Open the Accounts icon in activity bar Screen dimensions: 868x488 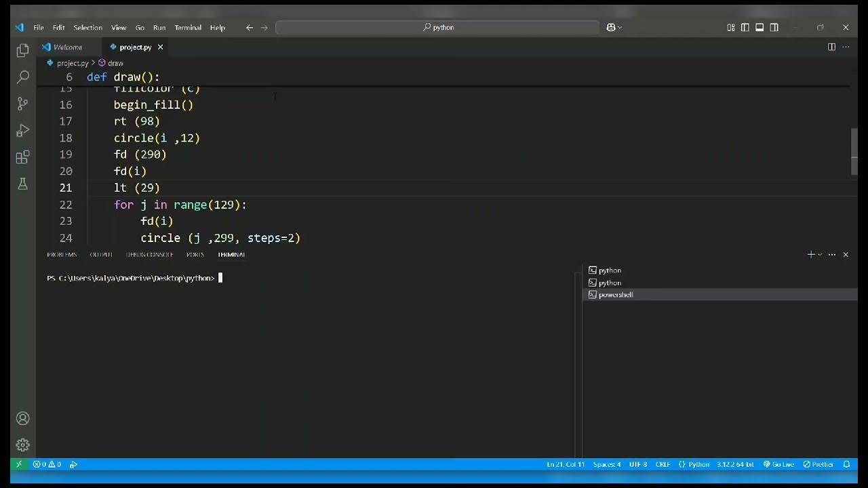(x=22, y=419)
